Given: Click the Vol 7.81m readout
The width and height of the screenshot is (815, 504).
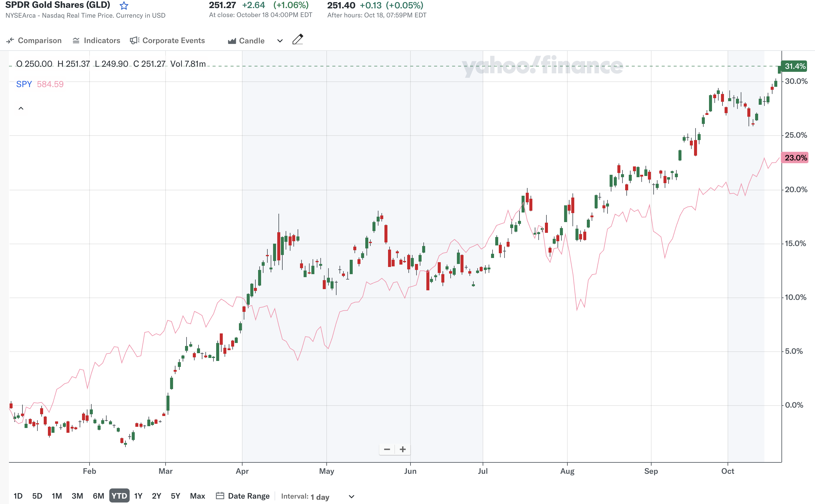Looking at the screenshot, I should [x=188, y=64].
